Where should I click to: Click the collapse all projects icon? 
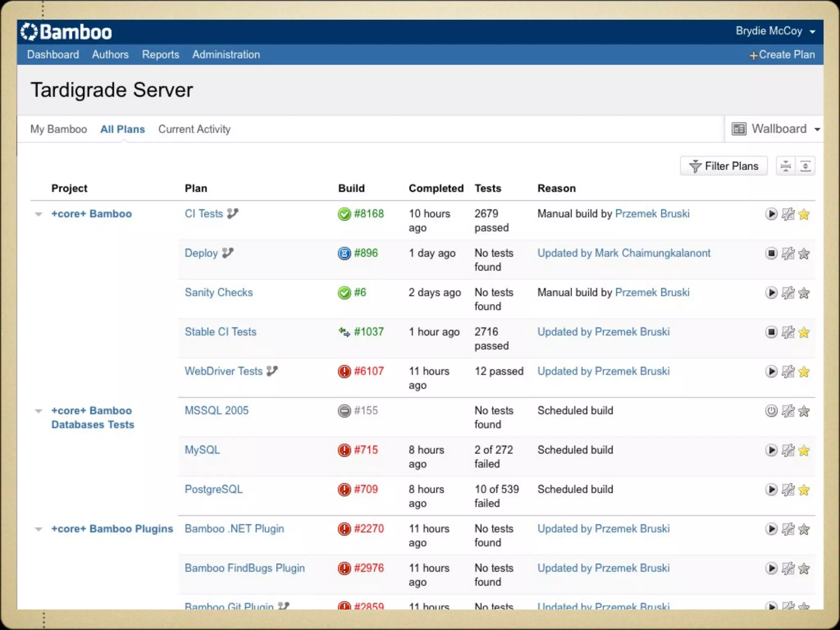(x=786, y=166)
